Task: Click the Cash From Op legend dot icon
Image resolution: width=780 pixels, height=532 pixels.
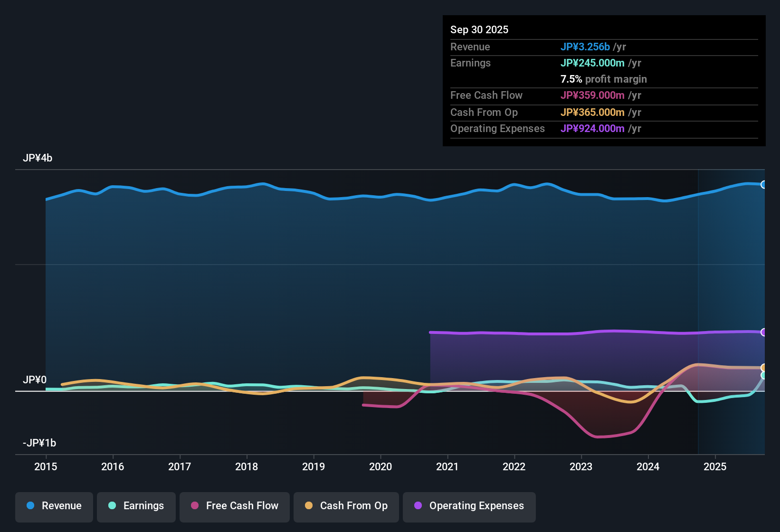Action: click(x=309, y=506)
